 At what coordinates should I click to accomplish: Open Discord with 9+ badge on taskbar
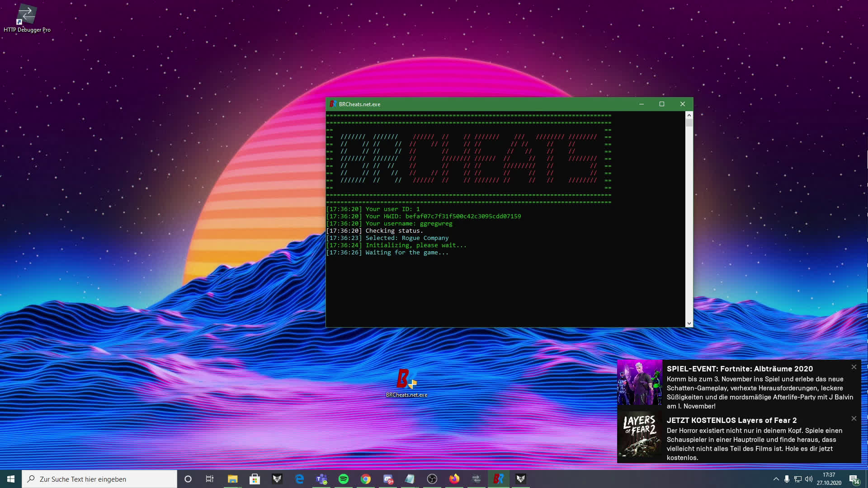388,479
